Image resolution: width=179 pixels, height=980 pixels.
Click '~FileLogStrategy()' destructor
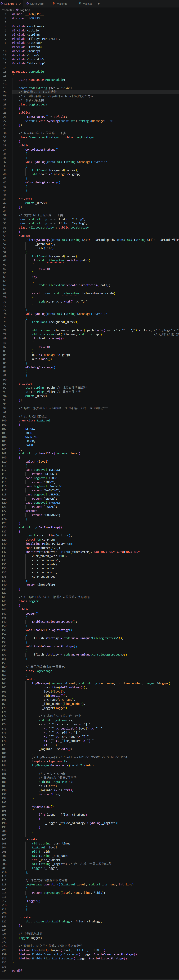[x=40, y=367]
